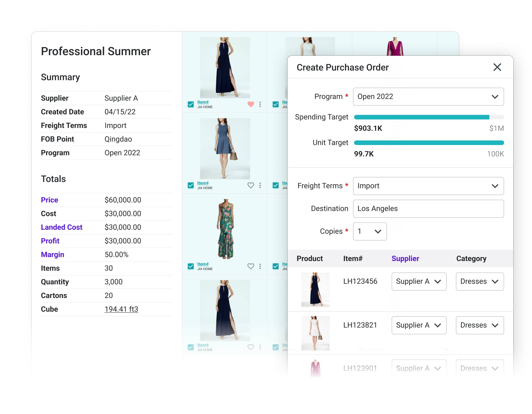Image resolution: width=532 pixels, height=414 pixels.
Task: Sort by the Supplier column header
Action: pyautogui.click(x=405, y=258)
